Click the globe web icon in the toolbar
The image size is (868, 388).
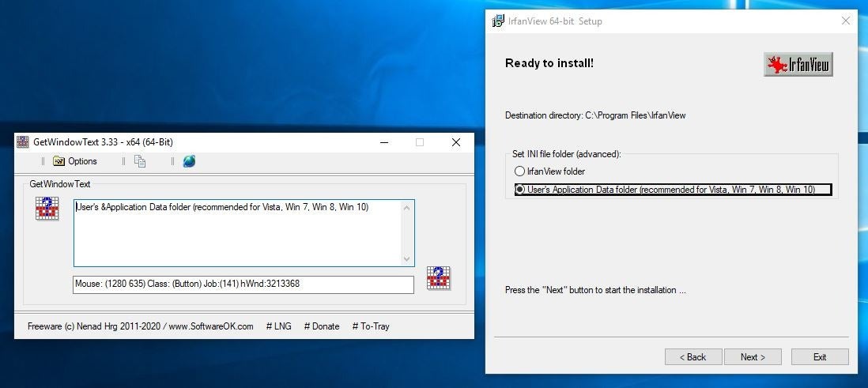coord(189,161)
